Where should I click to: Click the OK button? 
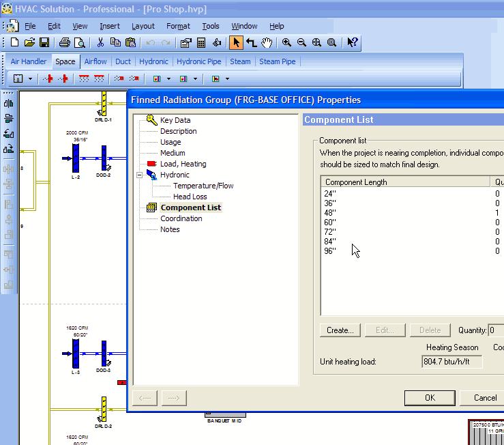pyautogui.click(x=430, y=398)
